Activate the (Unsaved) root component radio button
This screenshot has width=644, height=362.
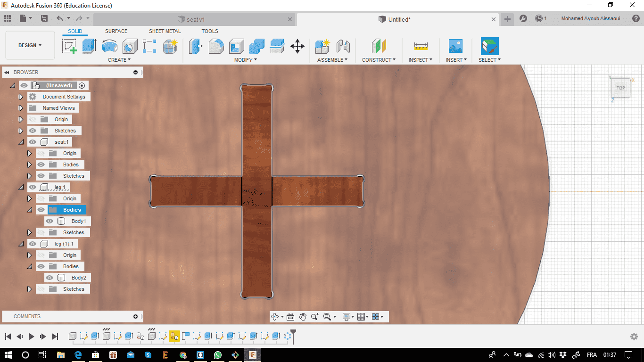[x=82, y=85]
